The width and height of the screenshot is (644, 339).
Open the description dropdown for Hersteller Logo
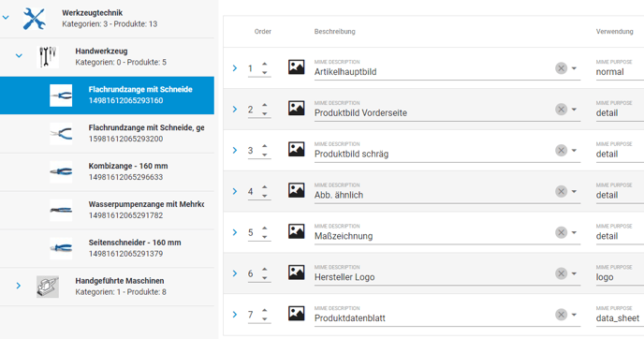coord(574,273)
